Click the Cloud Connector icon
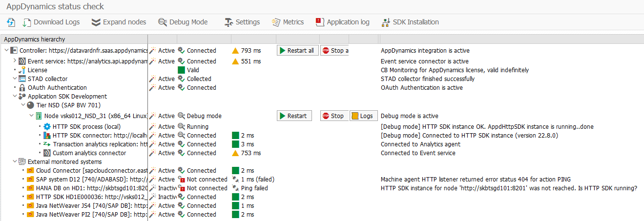The height and width of the screenshot is (221, 644). pyautogui.click(x=30, y=170)
